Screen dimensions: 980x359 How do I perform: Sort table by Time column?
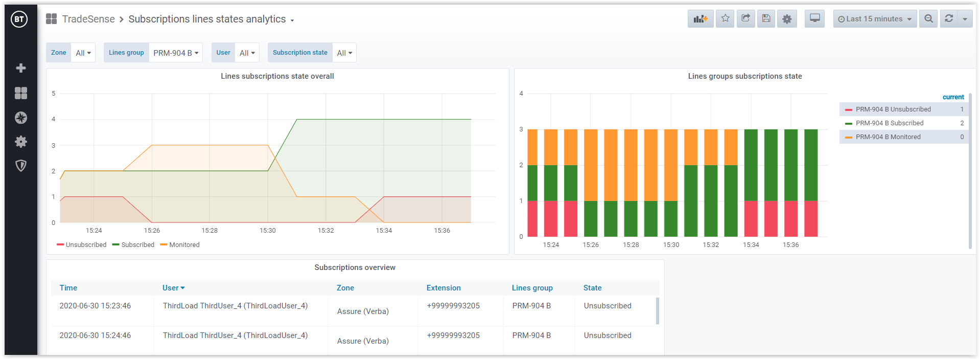[68, 288]
